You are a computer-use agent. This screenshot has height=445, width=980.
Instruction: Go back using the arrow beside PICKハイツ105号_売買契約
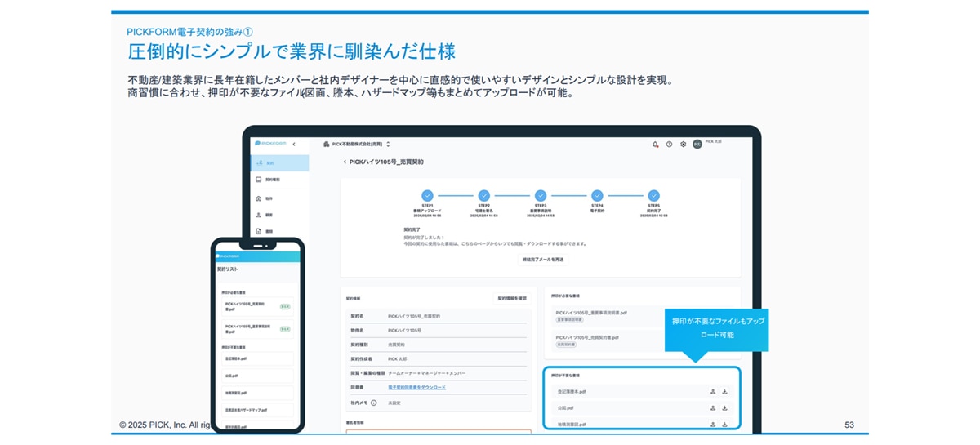(345, 162)
